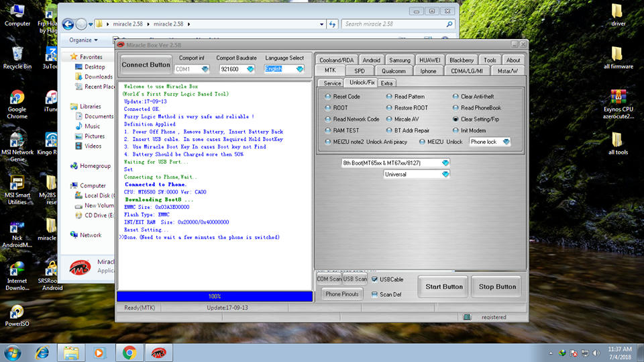Toggle the USBCable checkbox
Screen dimensions: 644x362
coord(374,279)
